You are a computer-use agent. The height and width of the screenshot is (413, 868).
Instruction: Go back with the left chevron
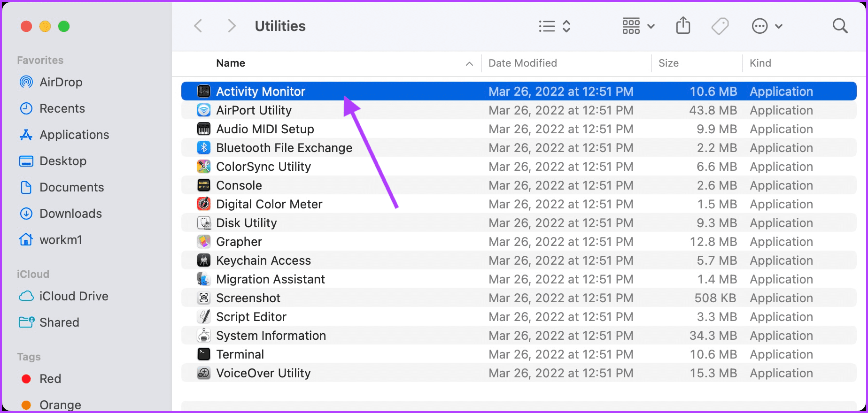198,26
